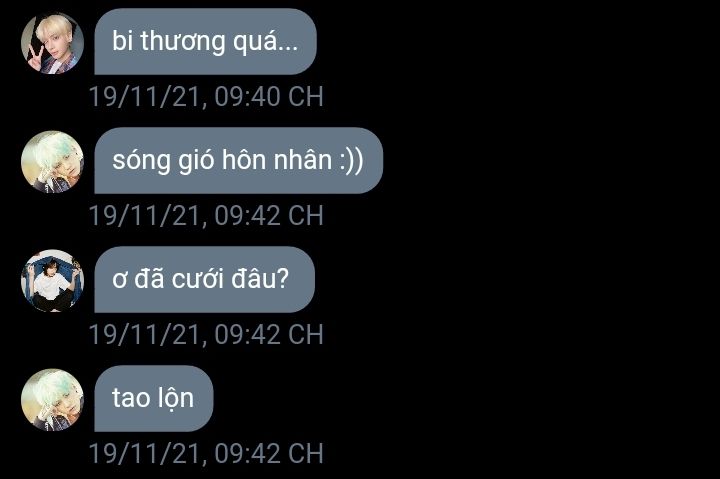Tap the 'ơ đã cưới đâu?' message bubble
This screenshot has height=479, width=720.
(204, 279)
